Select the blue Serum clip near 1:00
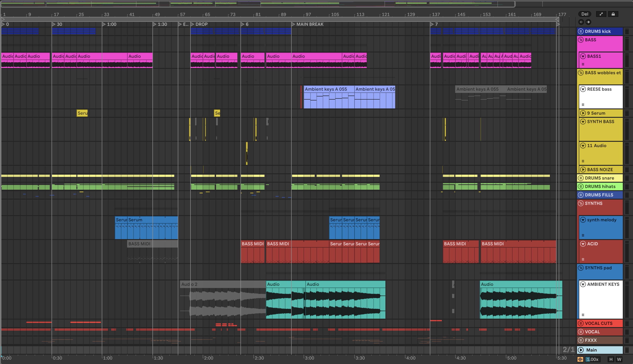Viewport: 633px width, 364px height. click(121, 228)
